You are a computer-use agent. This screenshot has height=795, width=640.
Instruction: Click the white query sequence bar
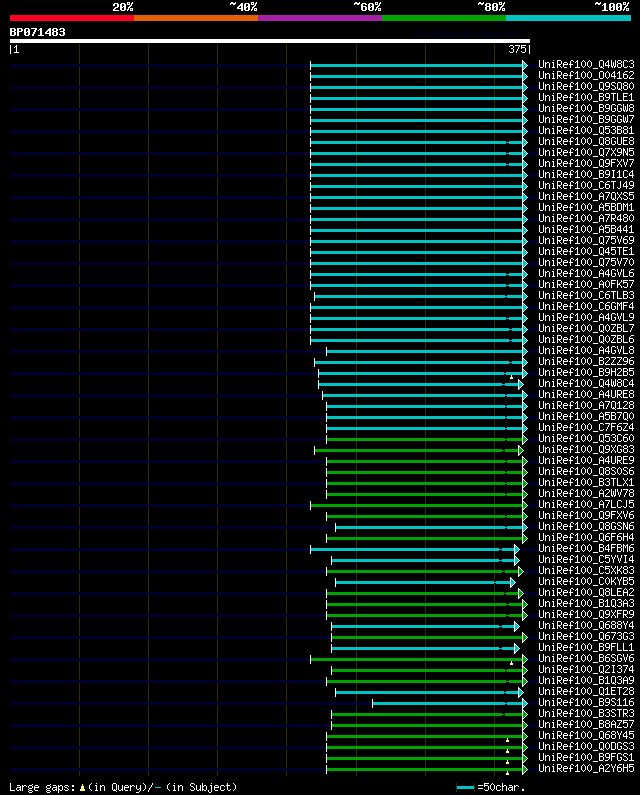[x=270, y=41]
